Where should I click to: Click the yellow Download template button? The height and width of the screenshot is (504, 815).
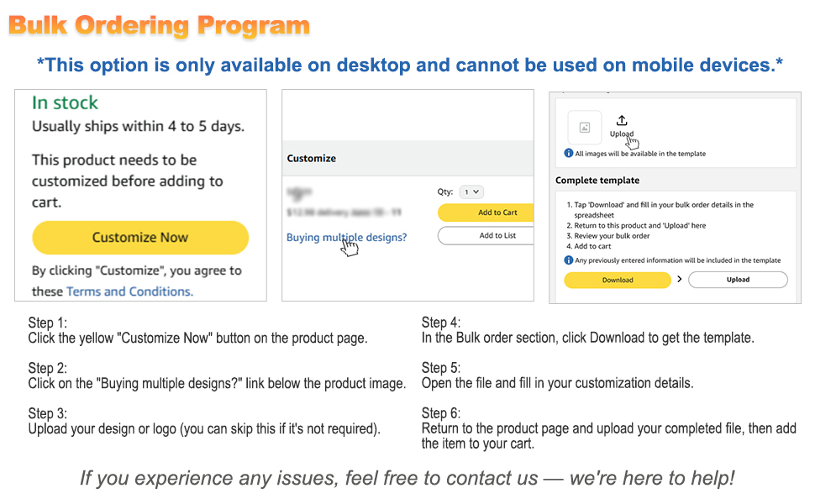(618, 280)
